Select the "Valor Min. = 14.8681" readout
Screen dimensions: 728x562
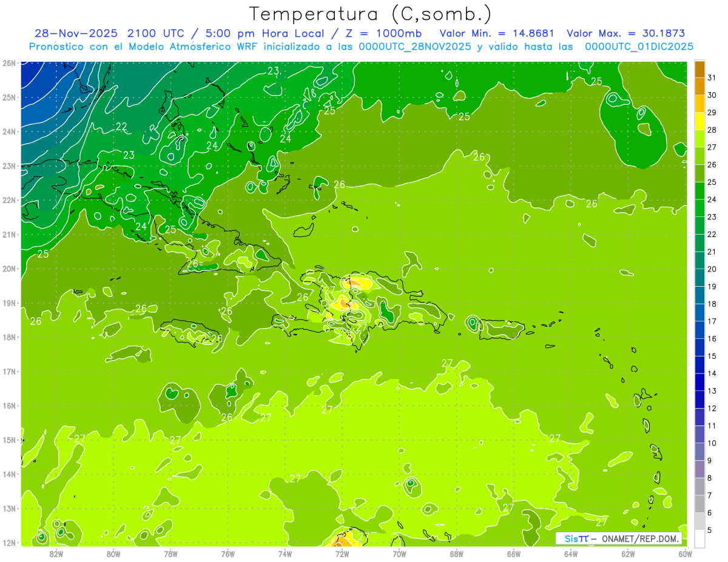(497, 34)
